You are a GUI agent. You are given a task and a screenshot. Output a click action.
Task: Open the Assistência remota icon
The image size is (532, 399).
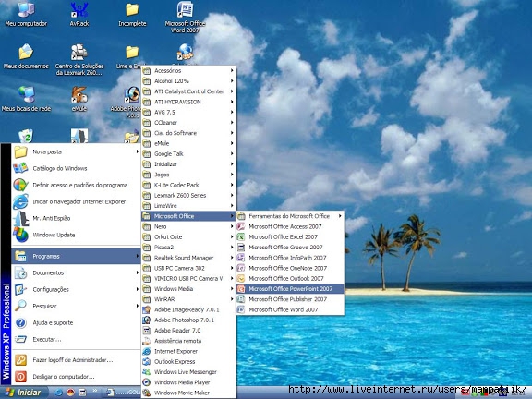pos(146,341)
